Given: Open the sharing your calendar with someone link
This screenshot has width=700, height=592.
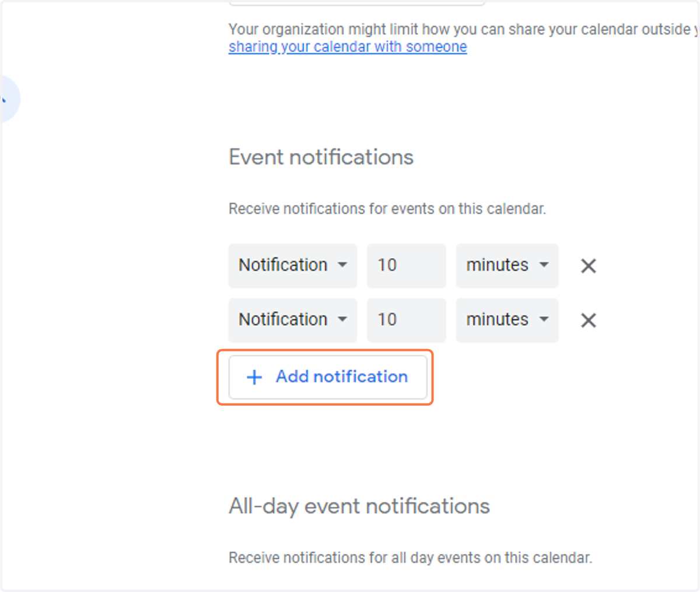Looking at the screenshot, I should point(348,47).
